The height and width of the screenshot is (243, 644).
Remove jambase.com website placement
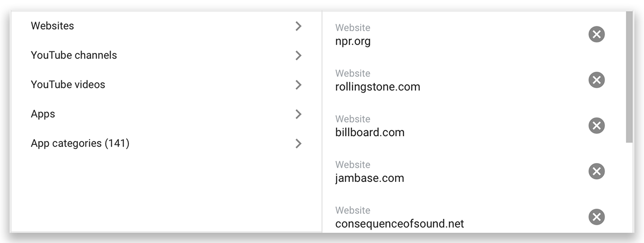[596, 171]
